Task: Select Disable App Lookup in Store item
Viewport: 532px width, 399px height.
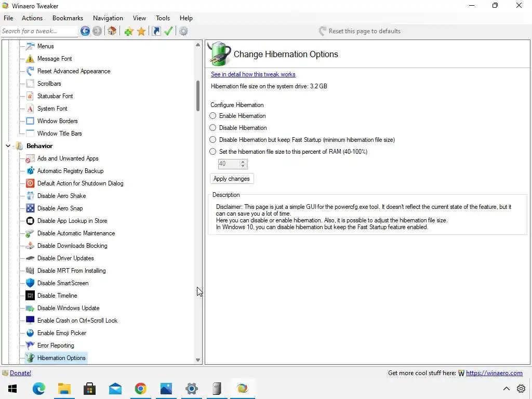Action: (72, 221)
